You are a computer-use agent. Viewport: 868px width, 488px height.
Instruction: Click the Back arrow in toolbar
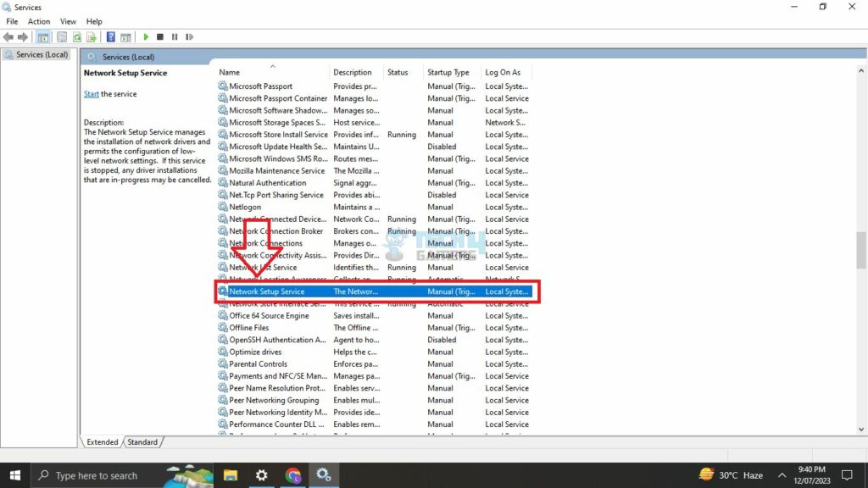[8, 37]
